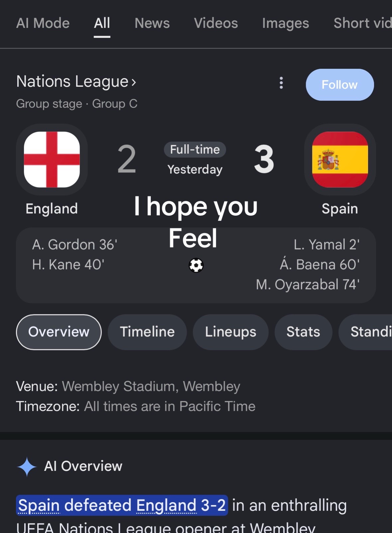This screenshot has height=533, width=392.
Task: Select the News search tab
Action: point(152,23)
